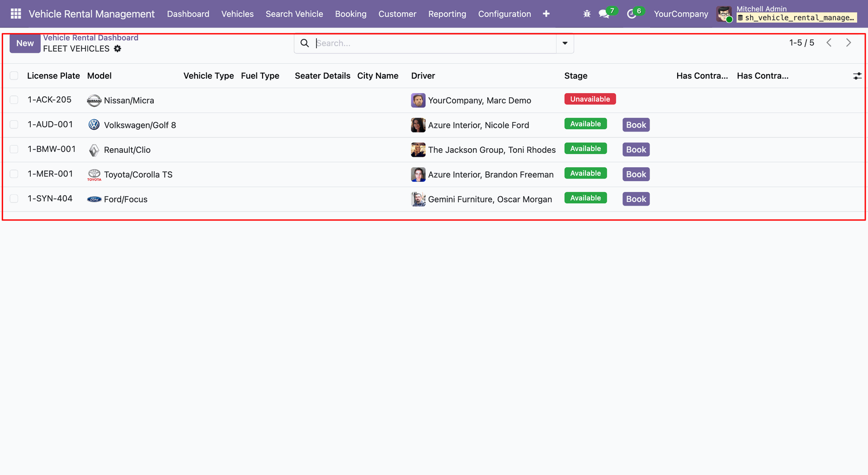Open the Reporting menu

(447, 14)
